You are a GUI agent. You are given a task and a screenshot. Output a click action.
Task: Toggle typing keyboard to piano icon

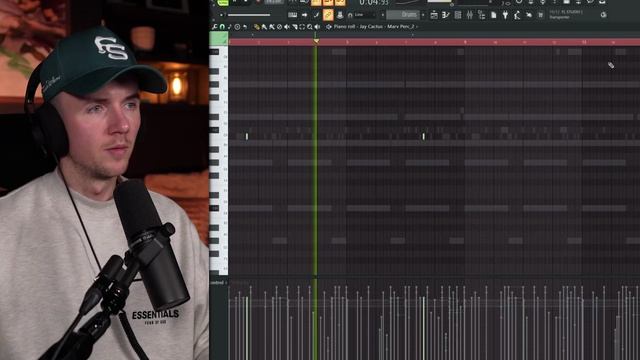[x=292, y=15]
